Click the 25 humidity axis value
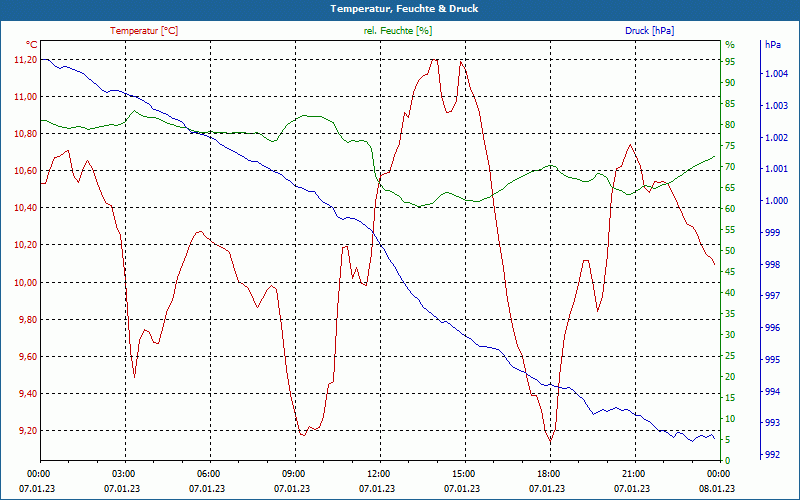 730,356
